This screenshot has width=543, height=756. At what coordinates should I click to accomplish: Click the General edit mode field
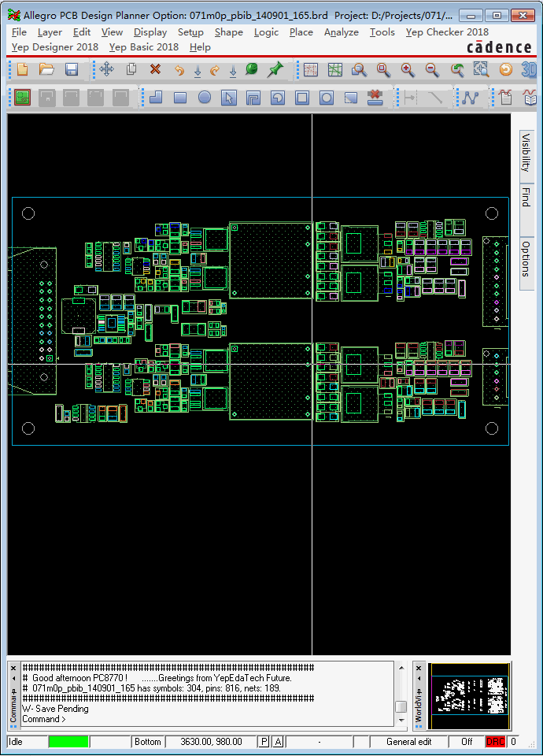408,742
